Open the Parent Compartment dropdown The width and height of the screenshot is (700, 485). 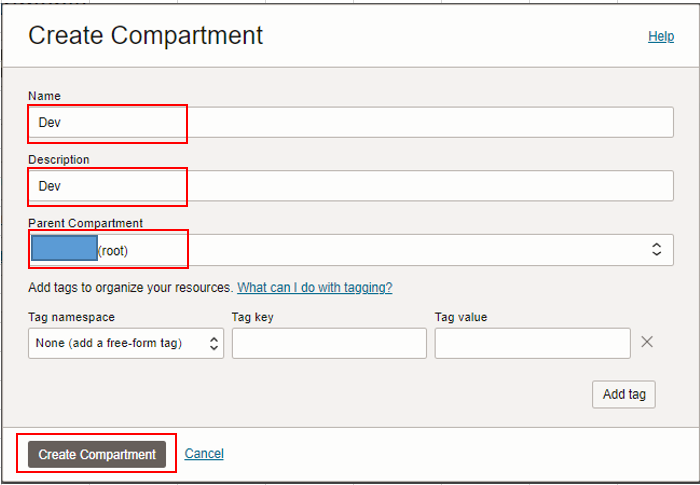click(x=351, y=250)
